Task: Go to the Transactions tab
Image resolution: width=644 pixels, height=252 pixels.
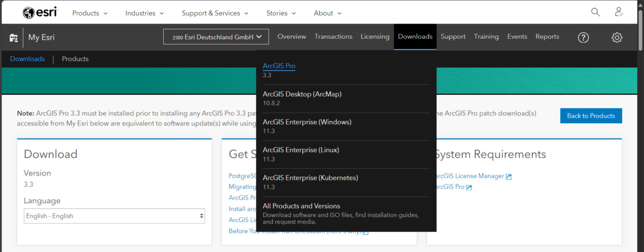Action: tap(334, 37)
